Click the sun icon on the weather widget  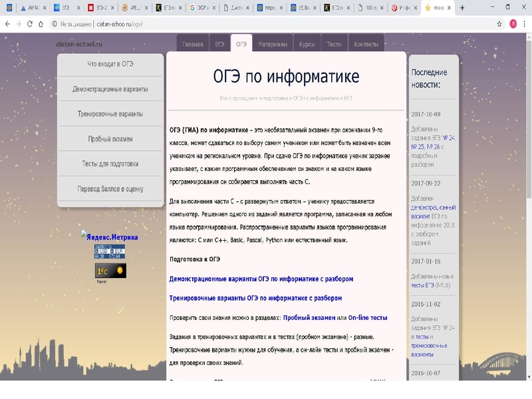(120, 270)
